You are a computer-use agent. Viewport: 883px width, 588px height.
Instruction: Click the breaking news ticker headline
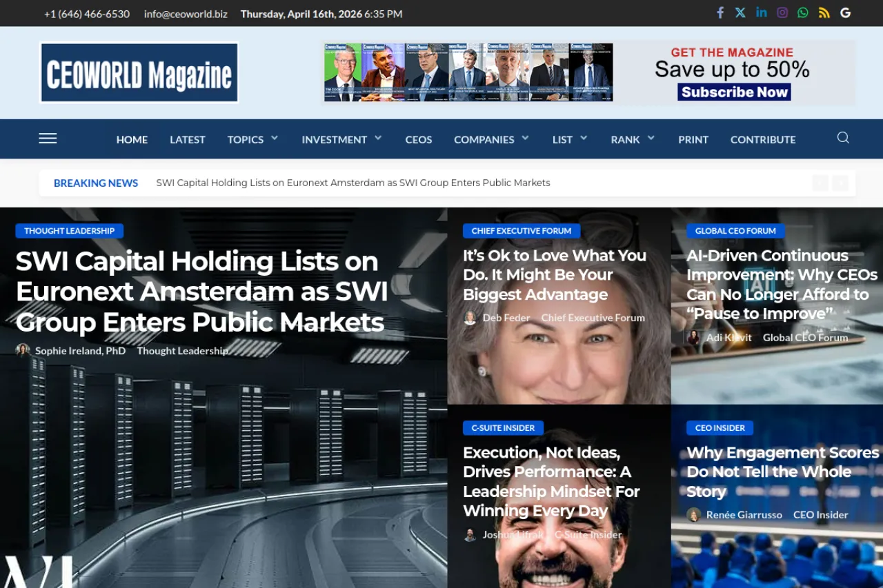pos(353,183)
